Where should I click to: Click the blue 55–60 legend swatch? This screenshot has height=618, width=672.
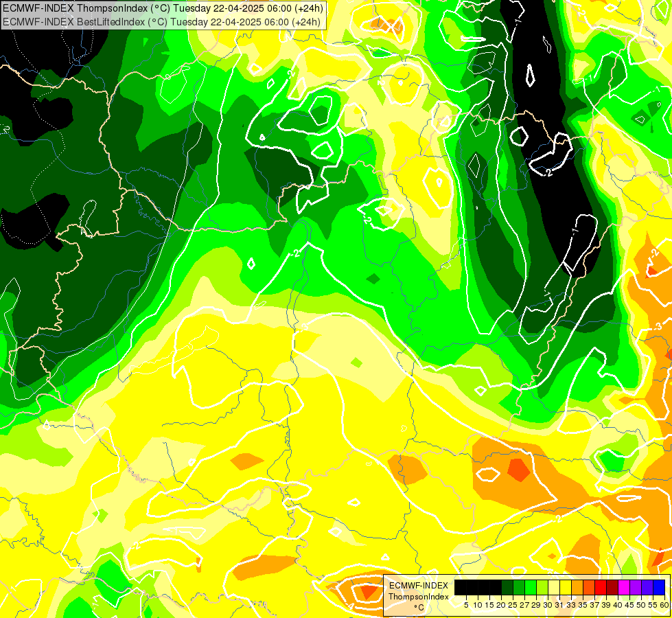(659, 587)
